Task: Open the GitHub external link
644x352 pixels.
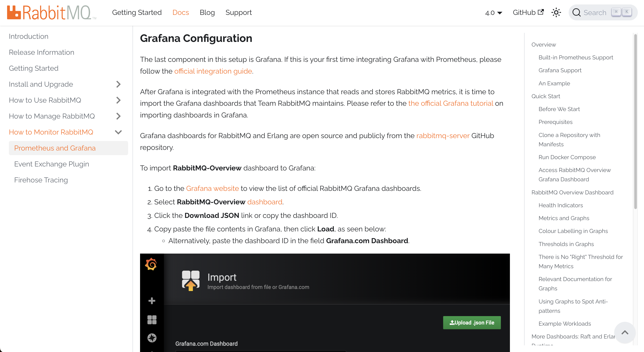Action: 528,12
